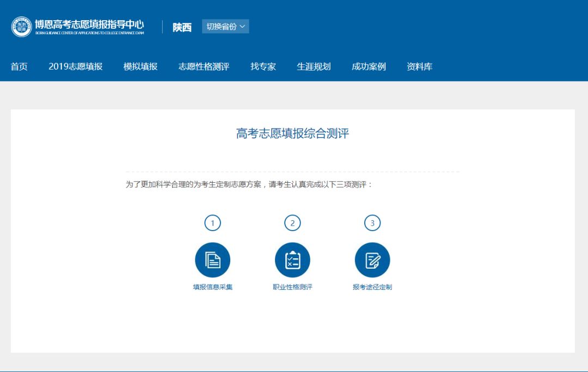Open the 成功案例 menu item
588x372 pixels.
[x=369, y=67]
